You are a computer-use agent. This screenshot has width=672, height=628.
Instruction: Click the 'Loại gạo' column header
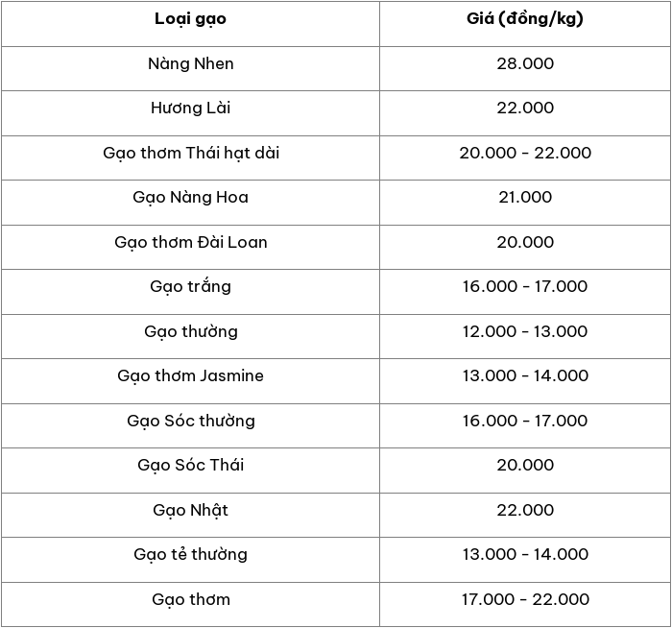click(x=190, y=24)
